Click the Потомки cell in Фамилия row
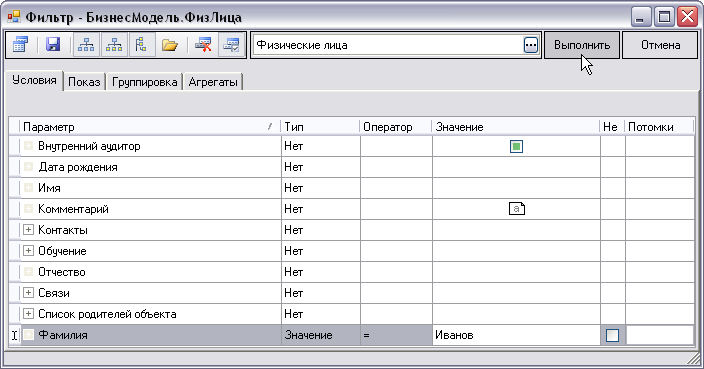The width and height of the screenshot is (704, 369). point(660,335)
